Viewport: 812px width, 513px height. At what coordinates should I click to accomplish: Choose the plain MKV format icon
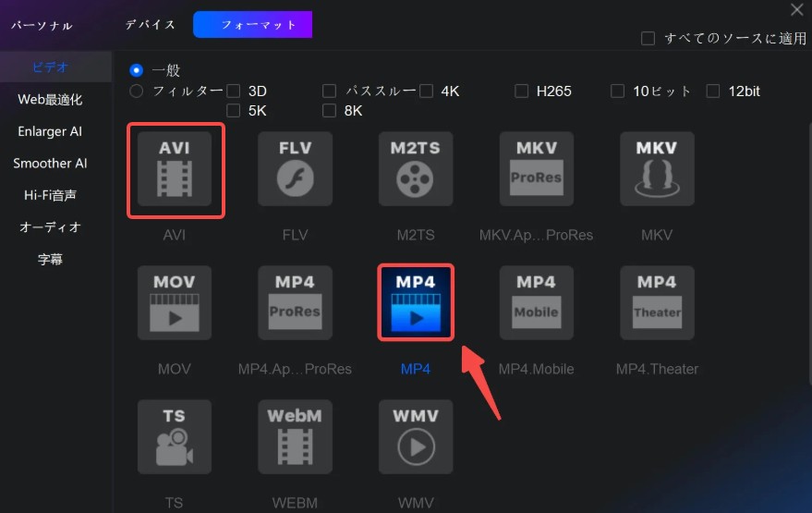657,169
